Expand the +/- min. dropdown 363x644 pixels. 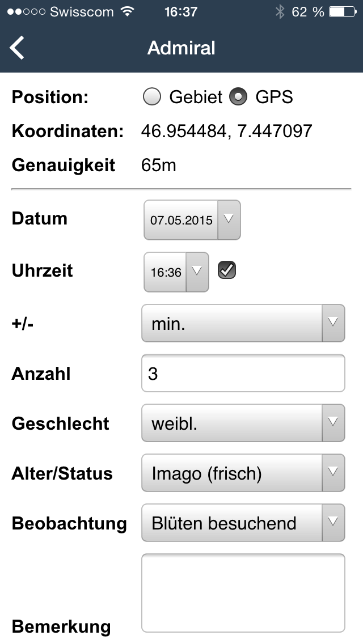coord(243,323)
